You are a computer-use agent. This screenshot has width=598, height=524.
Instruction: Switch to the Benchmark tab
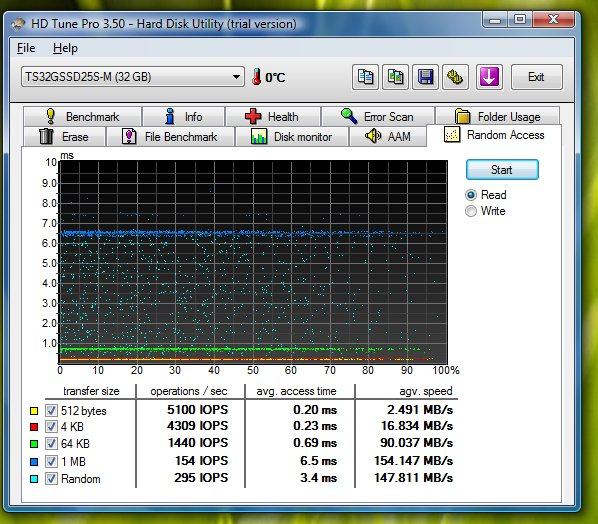tap(82, 116)
